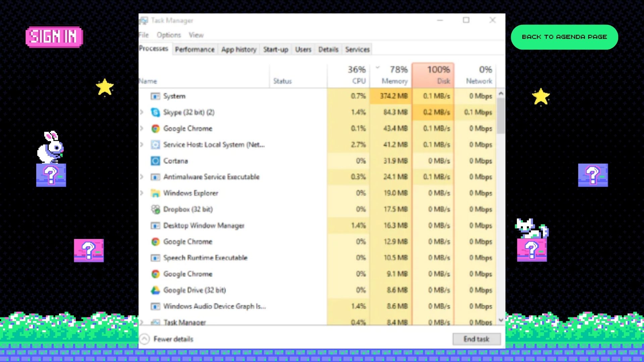This screenshot has width=644, height=362.
Task: Select the Google Drive (32 bit) icon
Action: 155,290
